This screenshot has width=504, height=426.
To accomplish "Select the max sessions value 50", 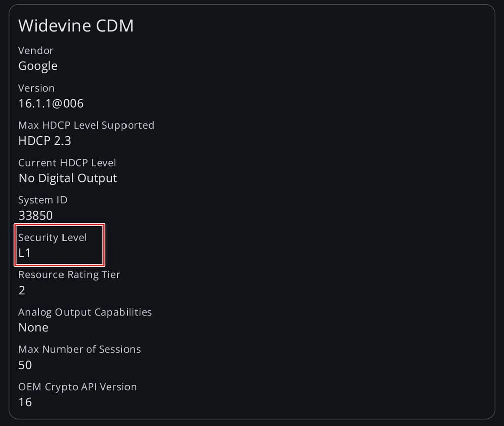I will pyautogui.click(x=25, y=365).
